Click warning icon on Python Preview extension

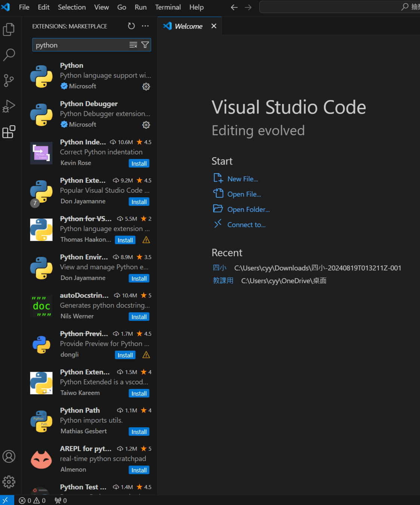[x=146, y=355]
